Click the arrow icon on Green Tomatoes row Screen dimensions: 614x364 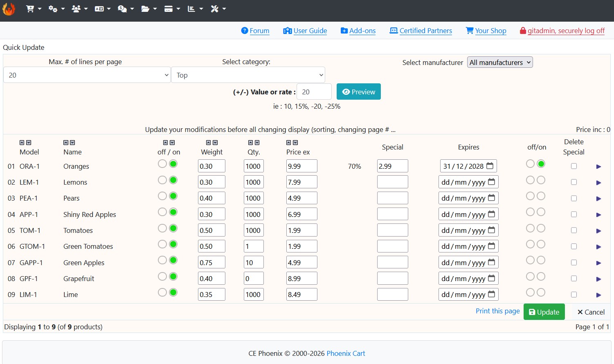click(598, 247)
